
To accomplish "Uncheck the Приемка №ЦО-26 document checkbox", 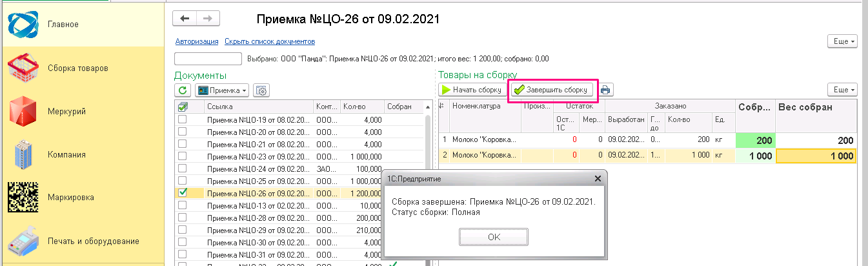I will point(183,192).
